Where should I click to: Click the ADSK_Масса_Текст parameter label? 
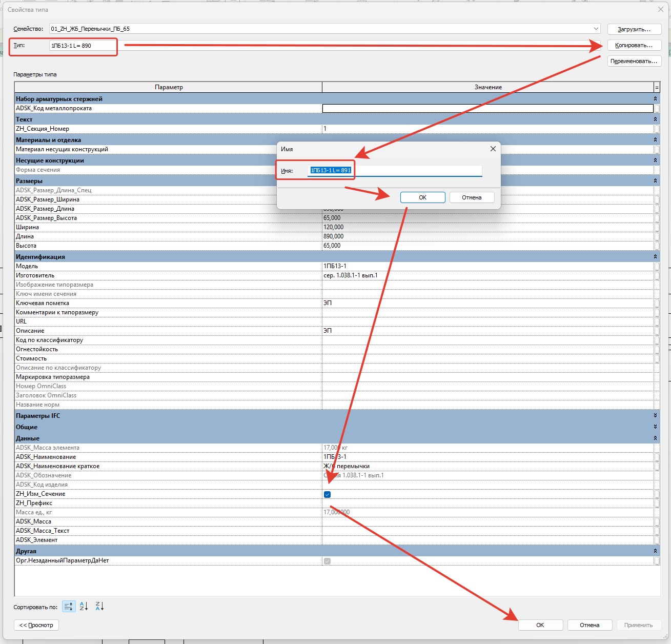tap(43, 531)
